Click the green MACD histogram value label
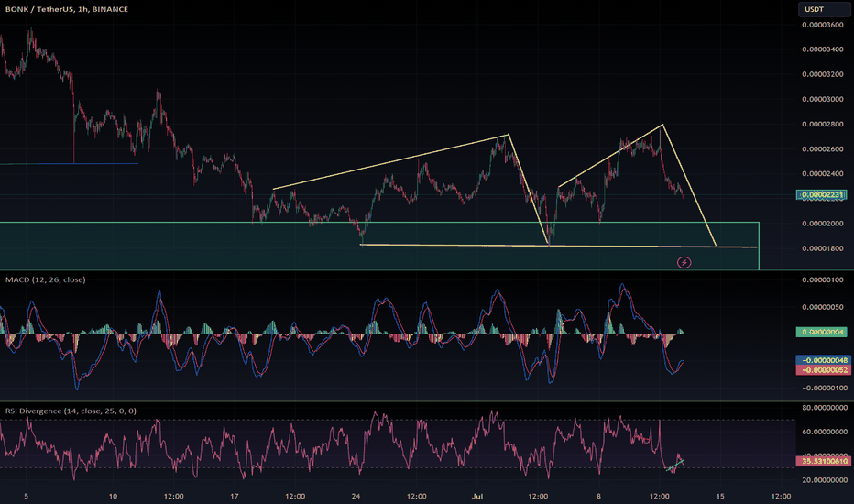Viewport: 854px width, 504px height. point(821,332)
